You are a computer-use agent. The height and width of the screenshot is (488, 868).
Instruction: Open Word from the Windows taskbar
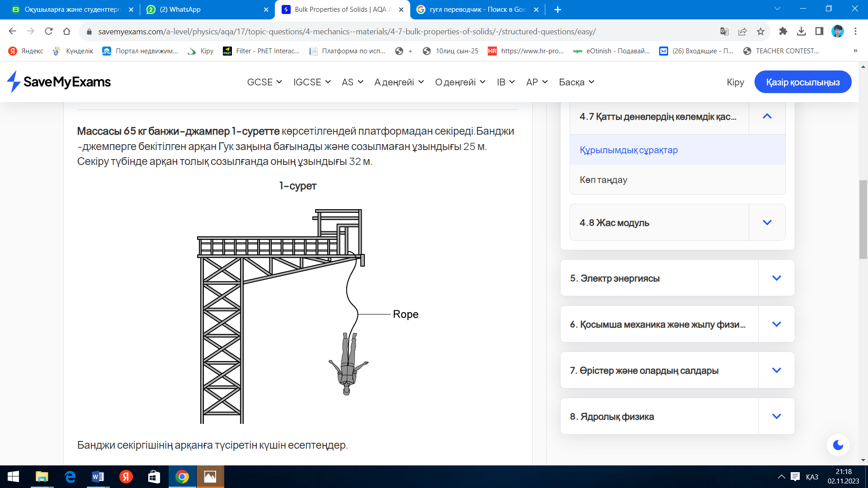click(98, 477)
